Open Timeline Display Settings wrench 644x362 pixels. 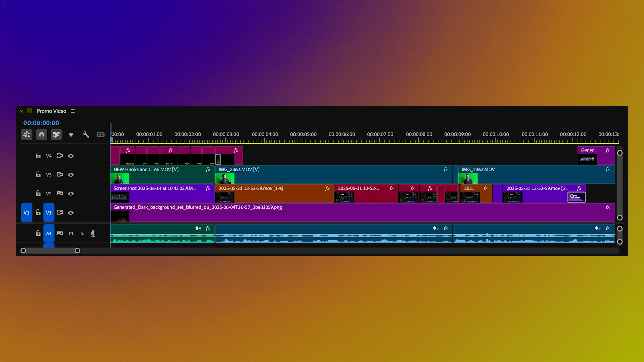[x=86, y=135]
